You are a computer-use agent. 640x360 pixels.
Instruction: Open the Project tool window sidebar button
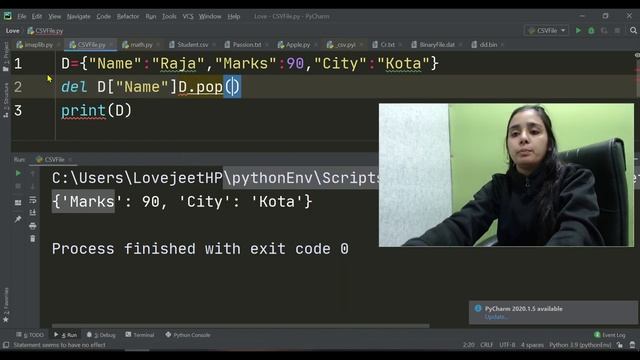(6, 56)
